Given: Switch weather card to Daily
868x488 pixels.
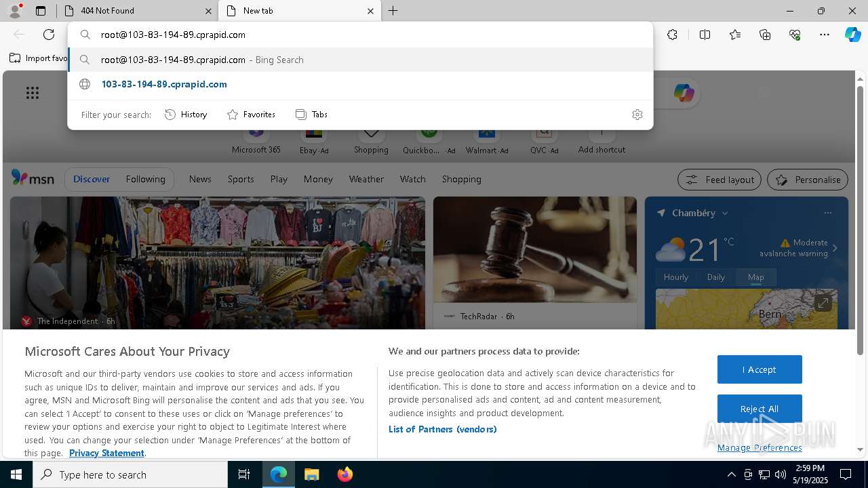Looking at the screenshot, I should 716,277.
